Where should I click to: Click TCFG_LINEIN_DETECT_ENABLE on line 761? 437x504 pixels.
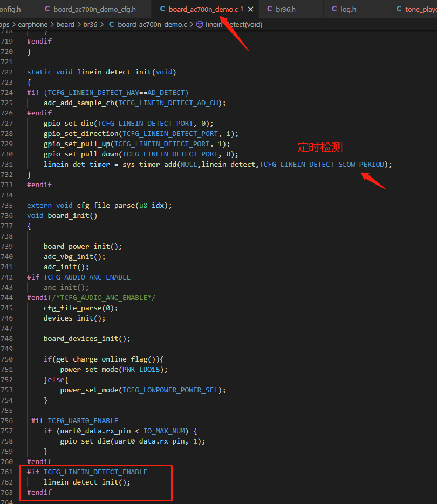point(95,472)
